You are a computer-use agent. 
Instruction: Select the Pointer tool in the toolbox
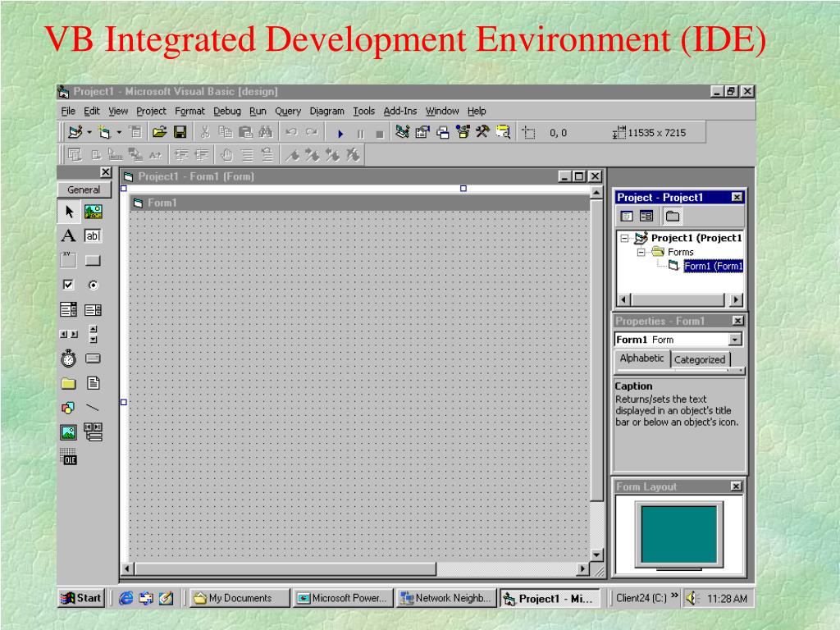tap(69, 212)
